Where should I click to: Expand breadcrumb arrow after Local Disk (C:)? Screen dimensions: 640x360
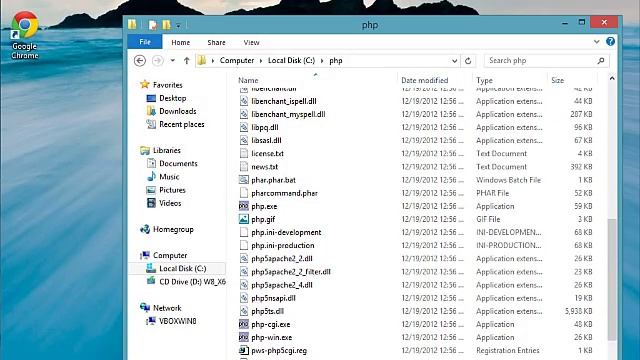[322, 61]
